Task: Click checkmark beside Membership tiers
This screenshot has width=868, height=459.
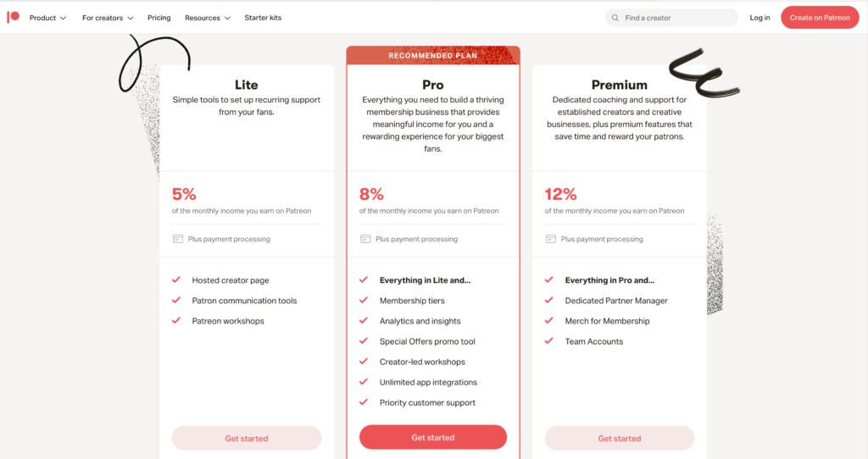Action: click(x=364, y=301)
